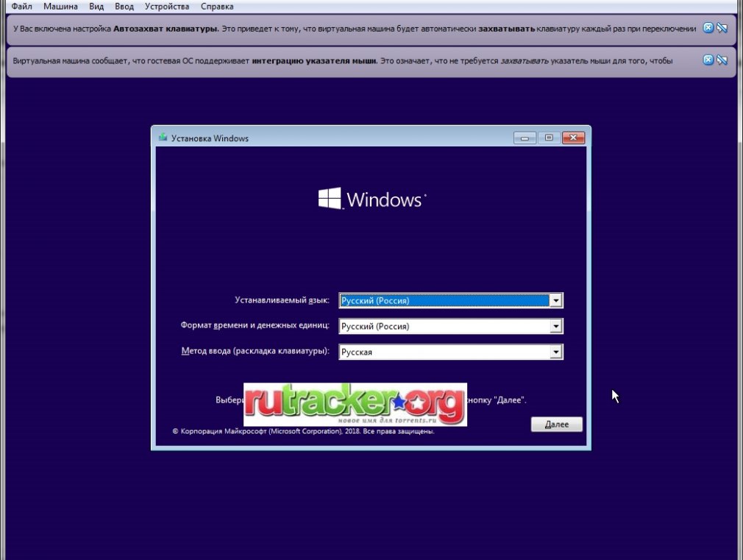Click the Далее button

tap(556, 425)
